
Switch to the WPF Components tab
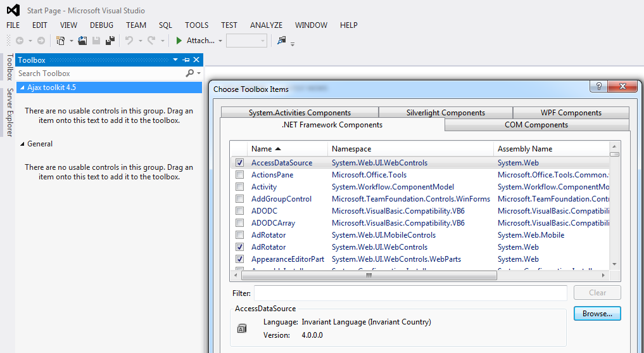point(571,113)
